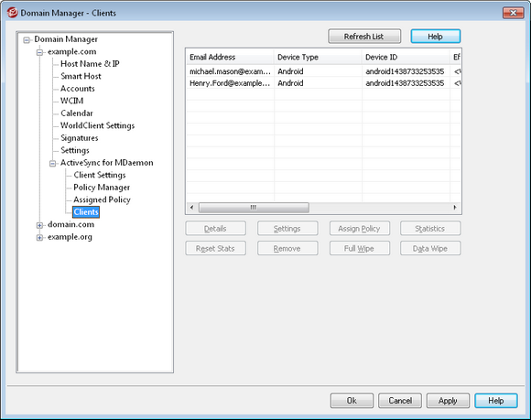Click the Apply button
The image size is (531, 420).
[448, 401]
